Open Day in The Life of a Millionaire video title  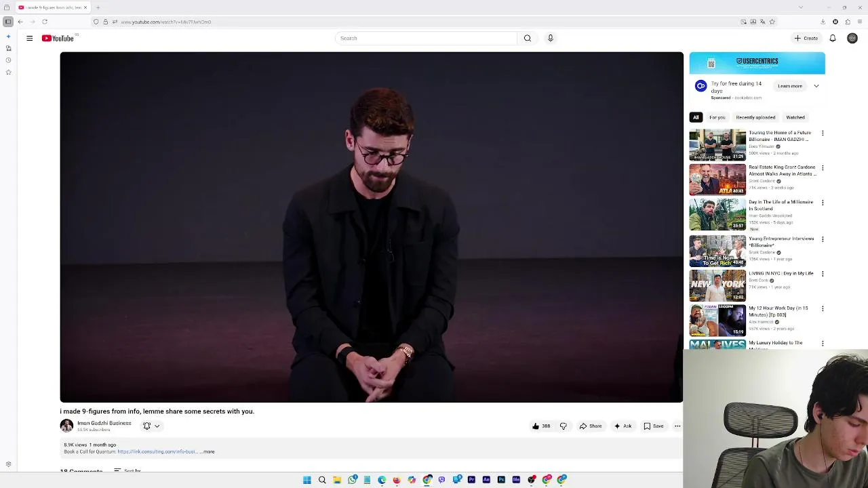coord(781,205)
